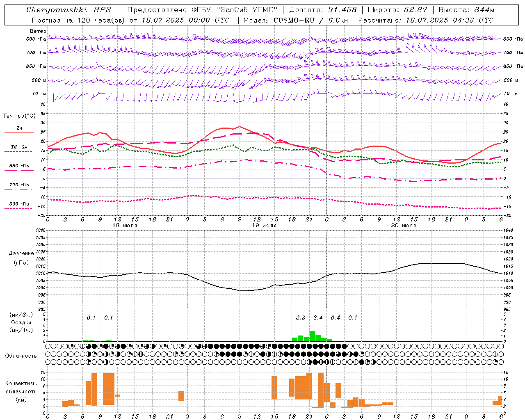This screenshot has height=420, width=525.
Task: Click the 2м entry in the temperature legend
Action: [19, 128]
